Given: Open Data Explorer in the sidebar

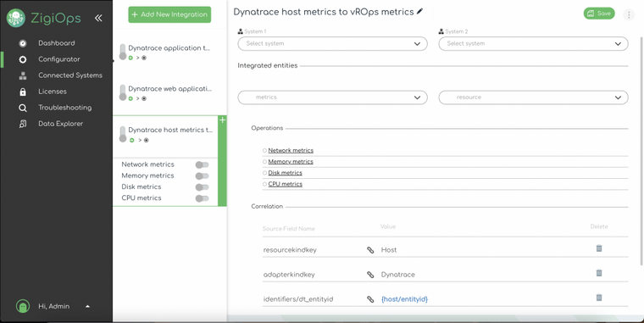Looking at the screenshot, I should click(60, 124).
